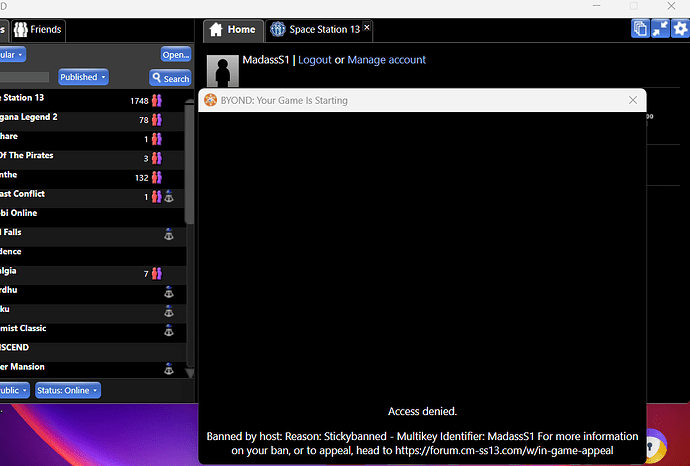Click the Friends people icon
This screenshot has width=690, height=466.
tap(21, 29)
